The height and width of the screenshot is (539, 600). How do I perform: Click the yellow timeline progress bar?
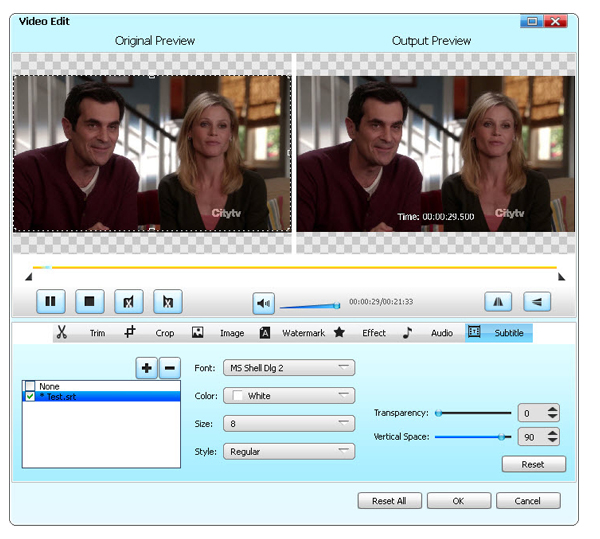point(295,267)
